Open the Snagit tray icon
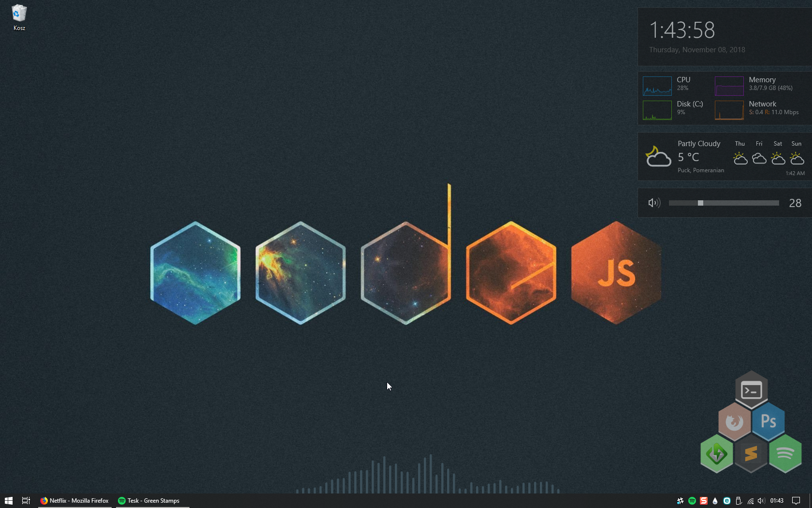The width and height of the screenshot is (812, 508). (704, 501)
